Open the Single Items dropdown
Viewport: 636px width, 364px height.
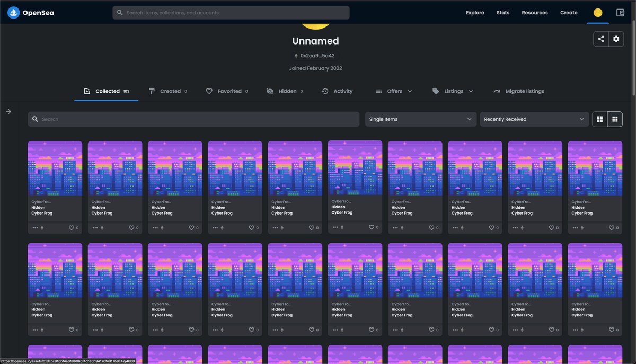(x=420, y=119)
